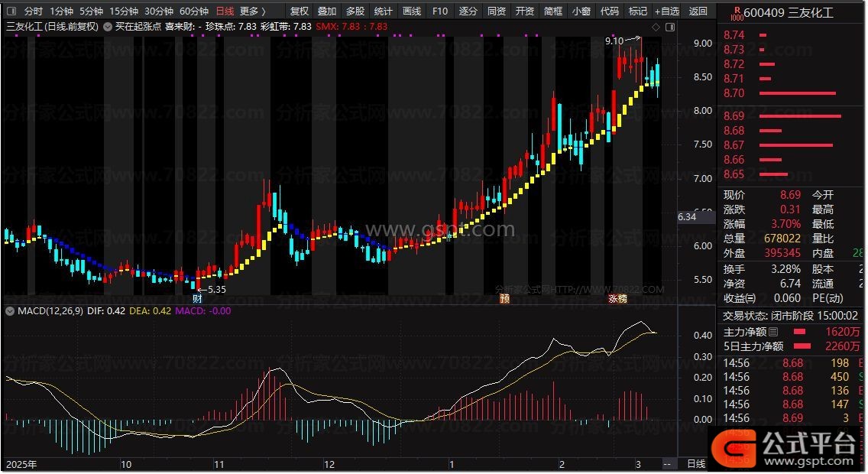This screenshot has height=474, width=868.
Task: Switch to the 日线 daily period tab
Action: tap(225, 11)
